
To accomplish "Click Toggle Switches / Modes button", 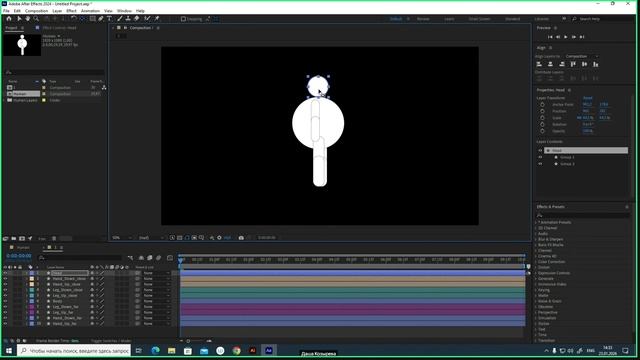I will click(111, 340).
